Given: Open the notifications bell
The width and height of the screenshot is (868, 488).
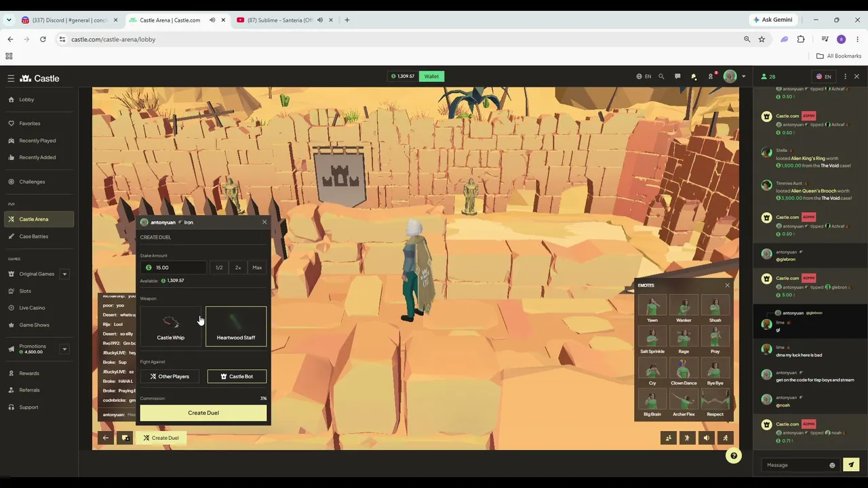Looking at the screenshot, I should (694, 77).
